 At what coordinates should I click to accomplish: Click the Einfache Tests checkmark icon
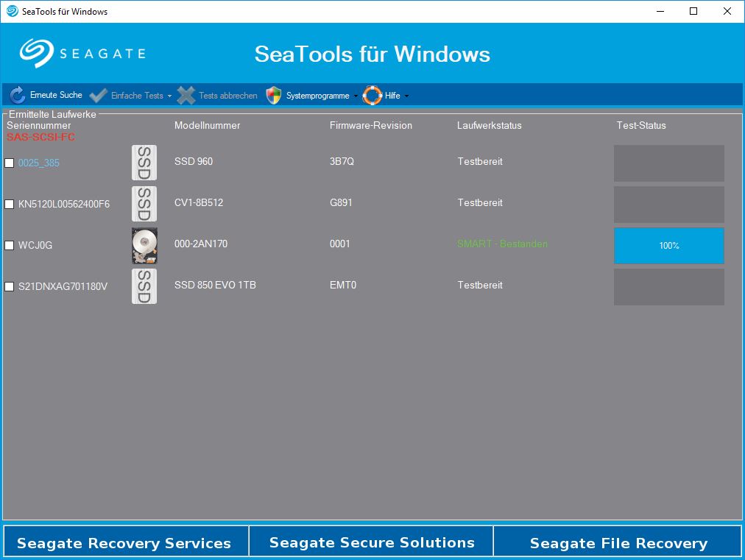(99, 96)
